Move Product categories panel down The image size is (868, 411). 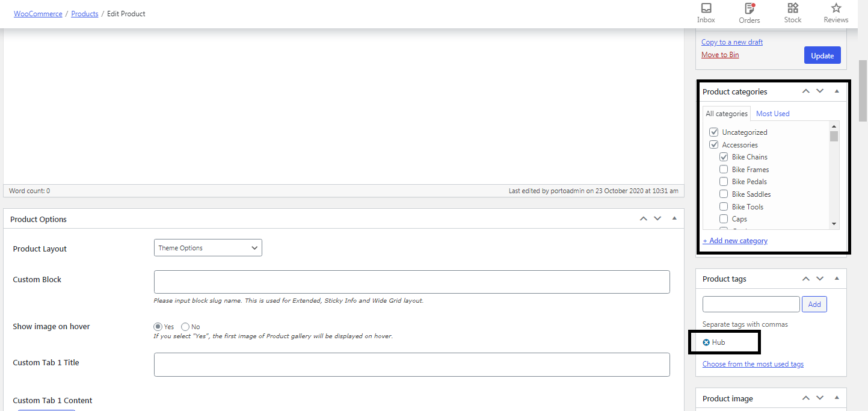820,91
